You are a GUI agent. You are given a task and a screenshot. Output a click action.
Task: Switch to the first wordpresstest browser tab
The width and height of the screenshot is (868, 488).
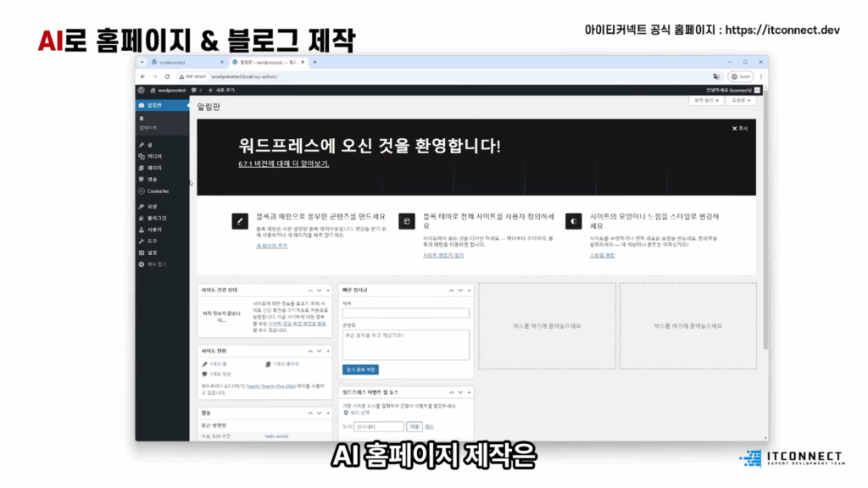tap(187, 63)
